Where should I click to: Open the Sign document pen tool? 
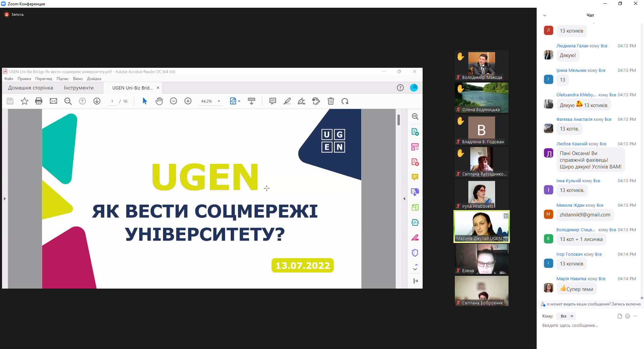[302, 101]
